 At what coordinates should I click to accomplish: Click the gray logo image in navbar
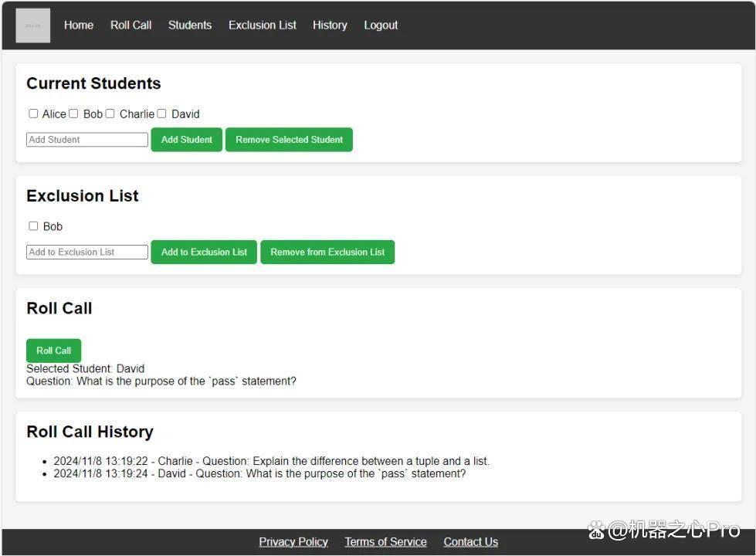coord(32,25)
